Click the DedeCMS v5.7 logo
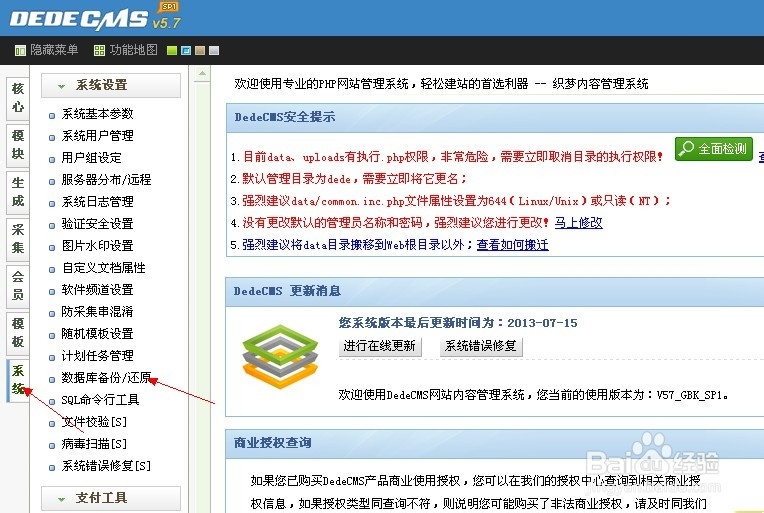 [96, 18]
